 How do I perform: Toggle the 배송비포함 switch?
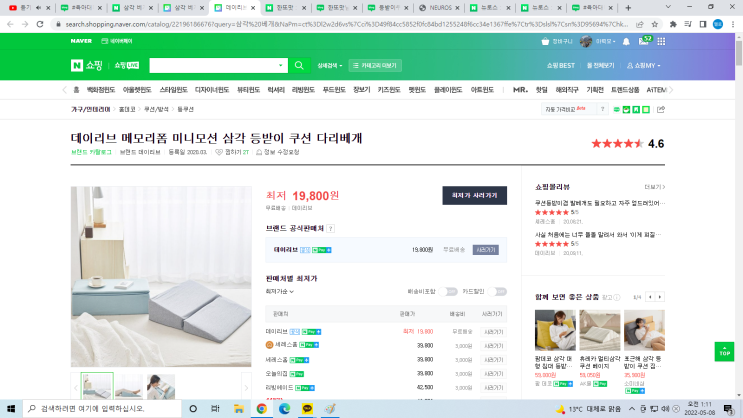(x=448, y=291)
